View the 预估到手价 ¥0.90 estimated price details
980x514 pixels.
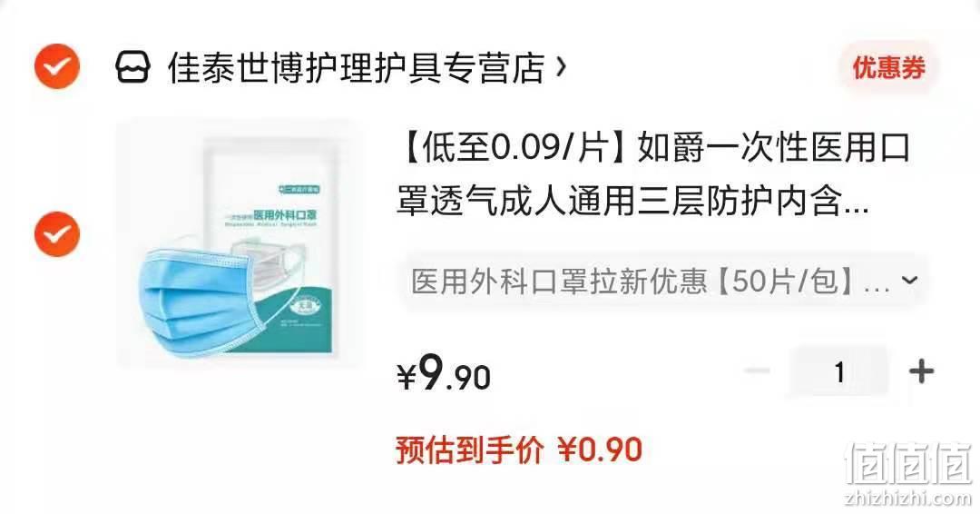519,450
